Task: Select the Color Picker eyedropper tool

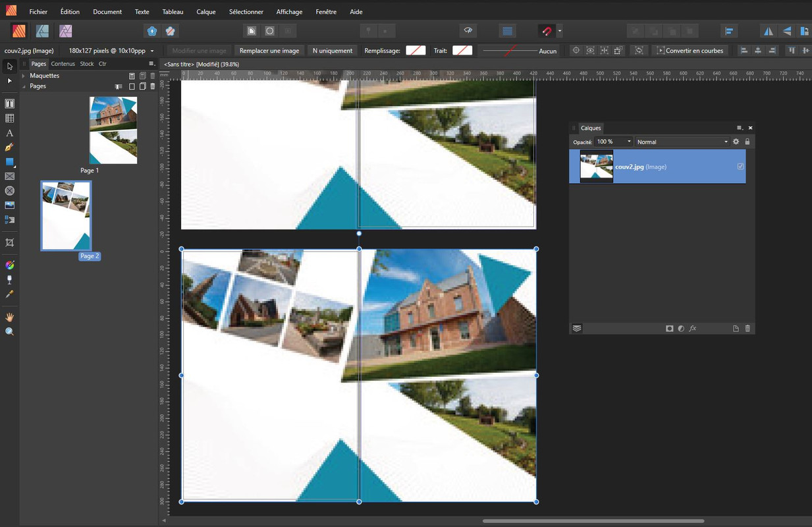Action: [10, 294]
